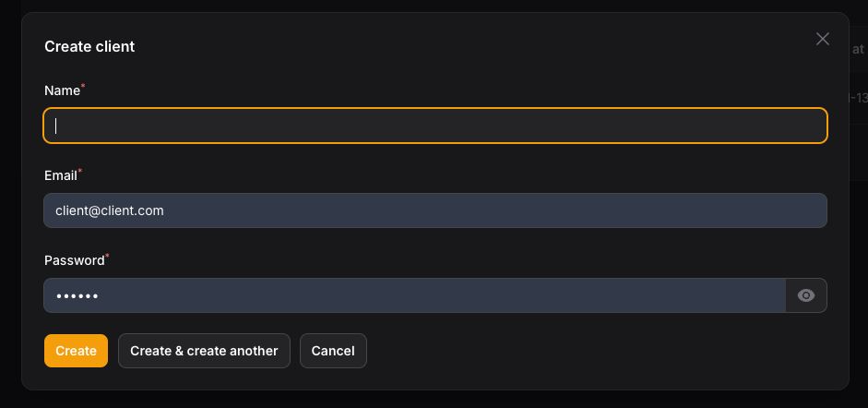Reveal the password using the eye icon
This screenshot has height=408, width=868.
point(806,295)
